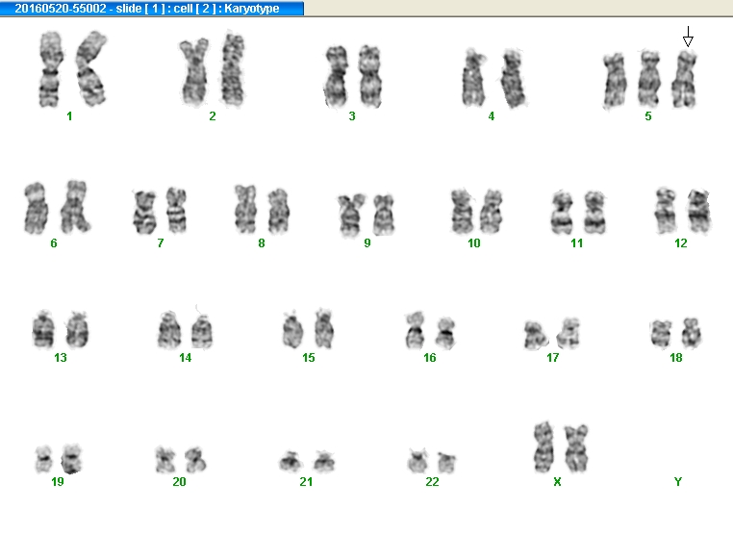
Task: Click the arrowed third chromosome 5 image
Action: point(684,80)
